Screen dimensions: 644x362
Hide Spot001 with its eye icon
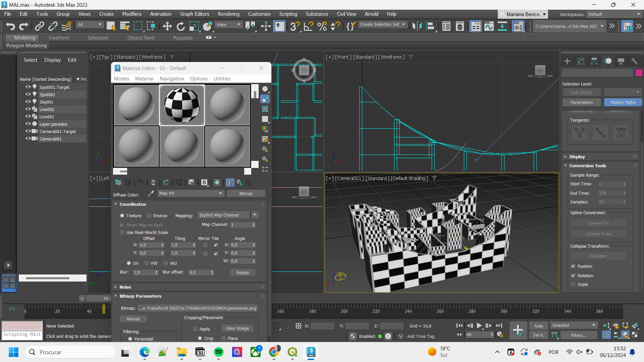(x=28, y=94)
